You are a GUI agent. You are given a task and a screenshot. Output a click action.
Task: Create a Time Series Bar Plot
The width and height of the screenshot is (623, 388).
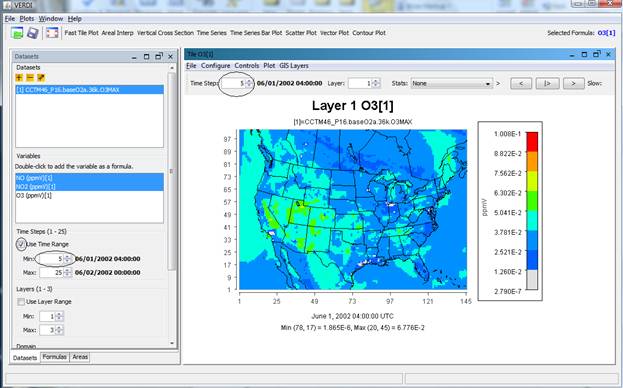[x=256, y=33]
